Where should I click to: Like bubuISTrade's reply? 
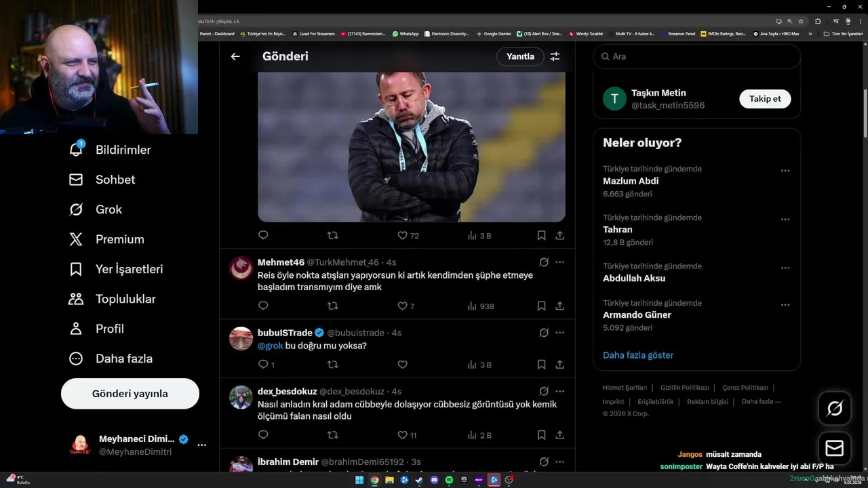click(402, 364)
